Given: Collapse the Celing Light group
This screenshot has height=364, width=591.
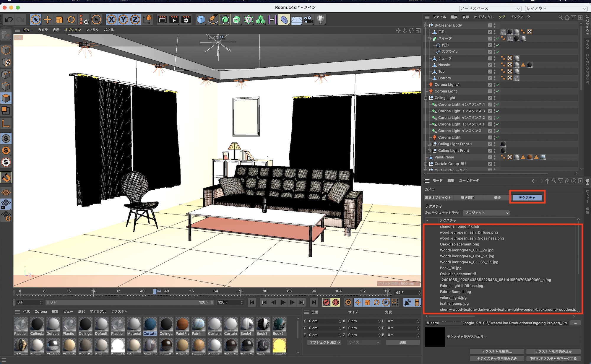Looking at the screenshot, I should [x=426, y=98].
